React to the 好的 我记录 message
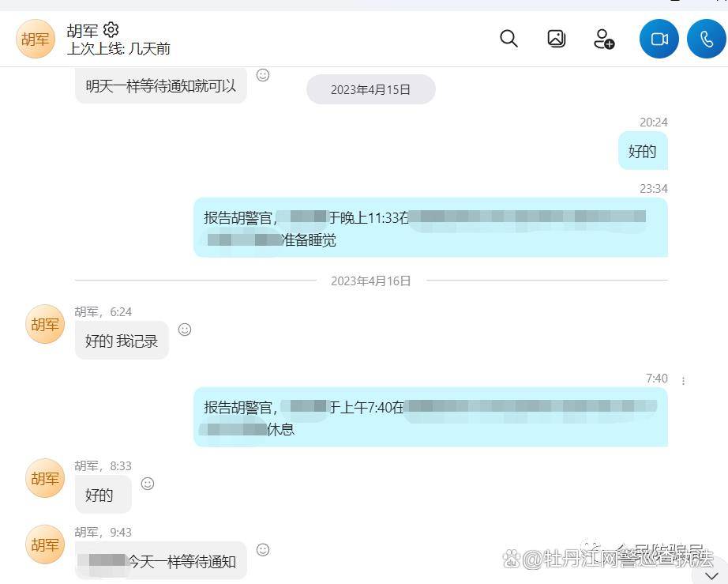 click(x=185, y=330)
